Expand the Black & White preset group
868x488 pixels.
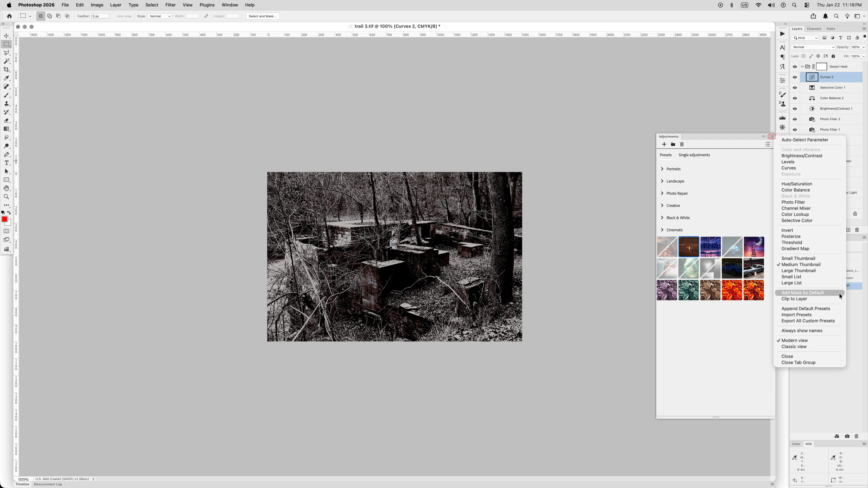click(x=662, y=218)
